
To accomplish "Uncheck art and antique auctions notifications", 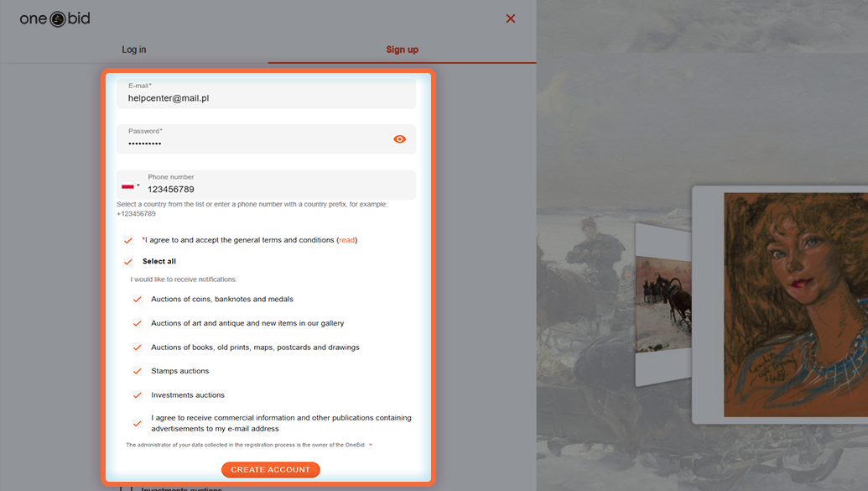I will 138,323.
